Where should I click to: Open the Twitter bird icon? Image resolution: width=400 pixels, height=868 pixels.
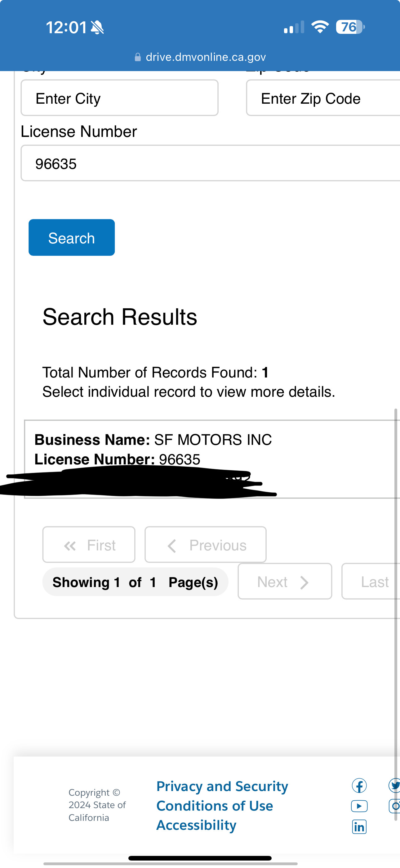point(395,785)
